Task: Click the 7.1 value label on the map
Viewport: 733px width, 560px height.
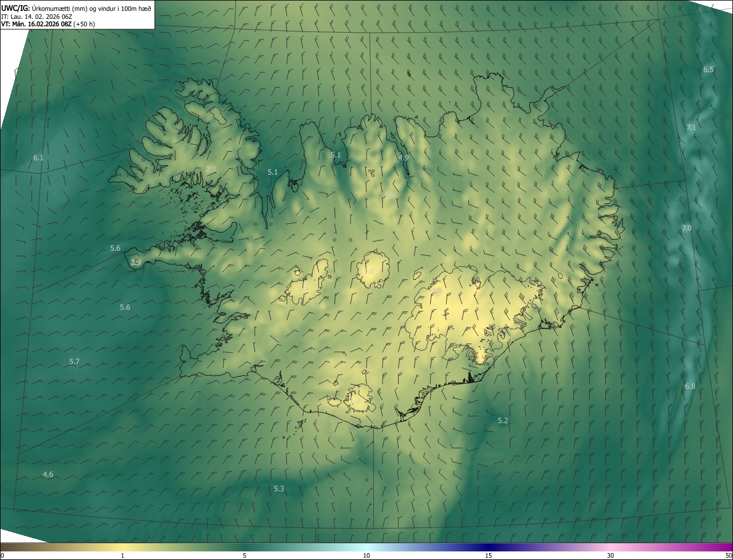Action: pos(691,127)
